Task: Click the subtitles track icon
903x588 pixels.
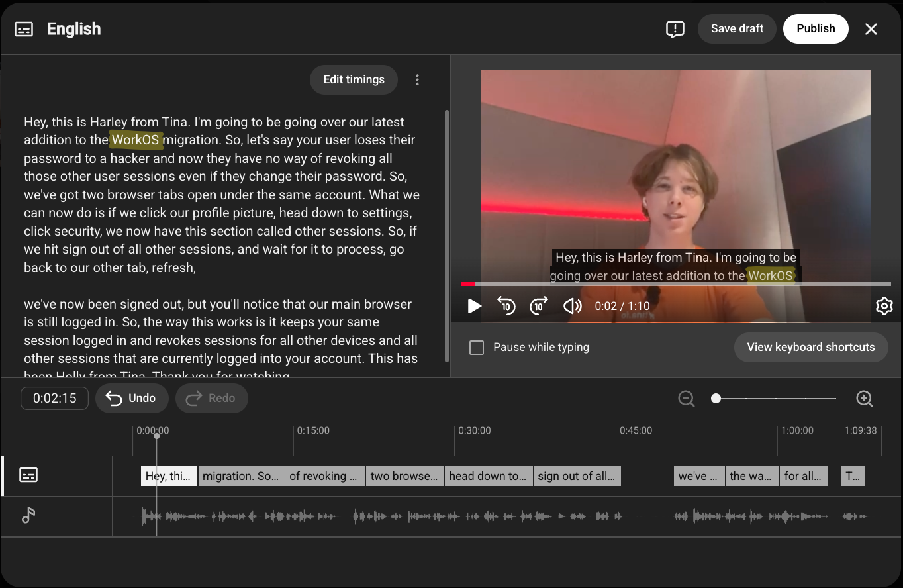Action: (28, 475)
